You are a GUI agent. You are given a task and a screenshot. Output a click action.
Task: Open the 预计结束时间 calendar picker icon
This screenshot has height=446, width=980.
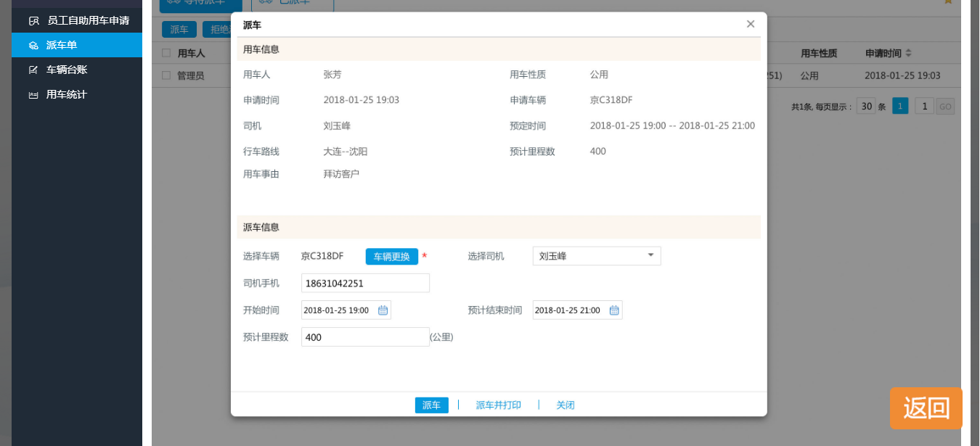(614, 310)
